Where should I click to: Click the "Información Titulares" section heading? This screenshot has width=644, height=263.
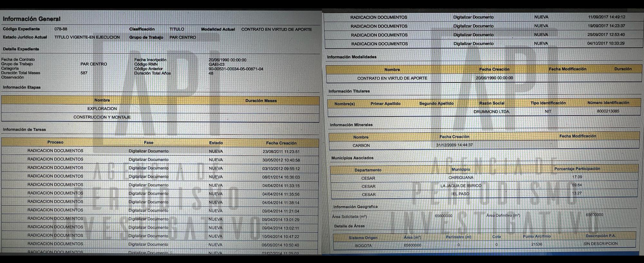(349, 91)
